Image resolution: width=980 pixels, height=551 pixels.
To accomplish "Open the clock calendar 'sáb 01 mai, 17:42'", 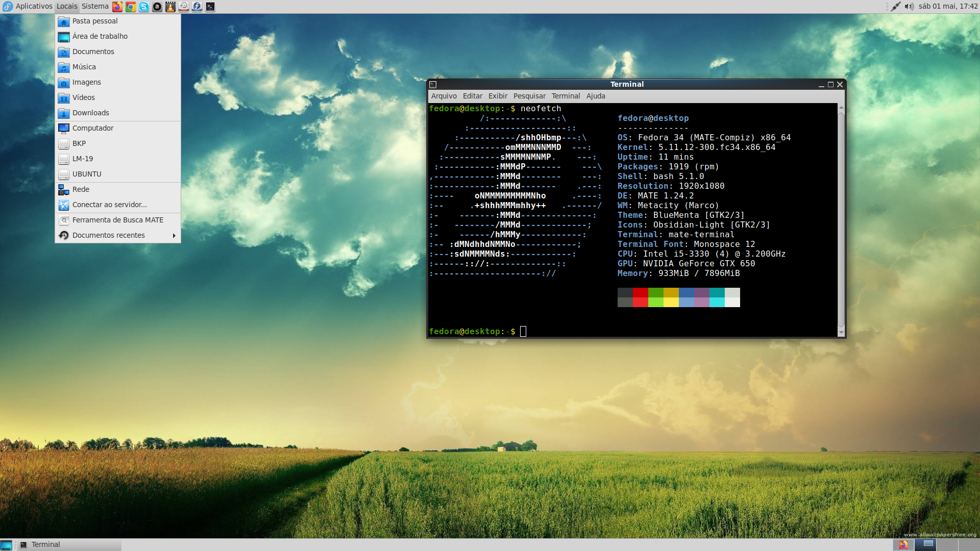I will pyautogui.click(x=948, y=6).
